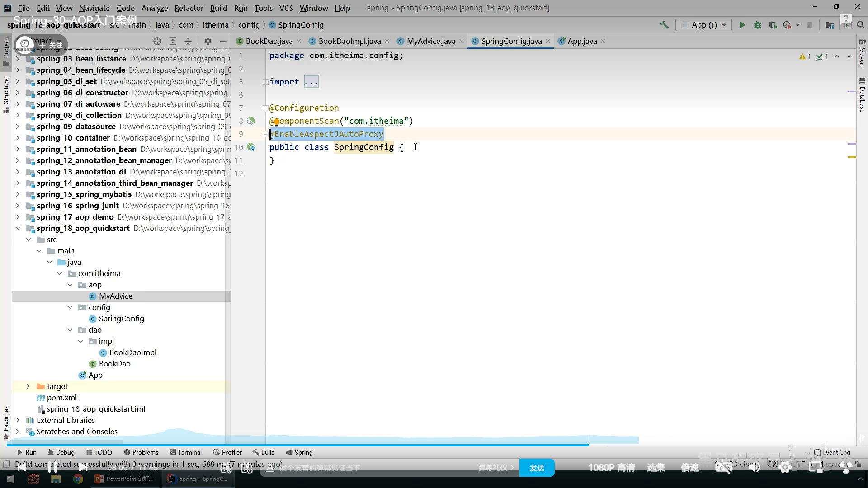This screenshot has width=868, height=488.
Task: Click the Build project hammer icon
Action: 664,25
